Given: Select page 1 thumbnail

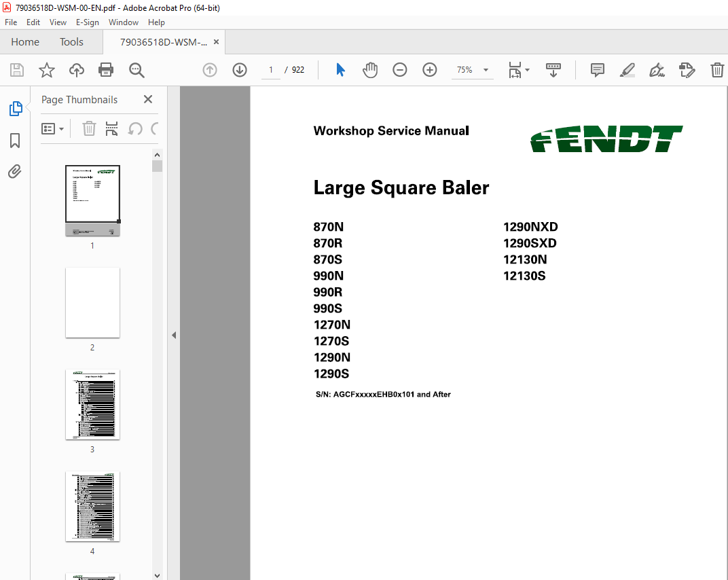Looking at the screenshot, I should [92, 200].
